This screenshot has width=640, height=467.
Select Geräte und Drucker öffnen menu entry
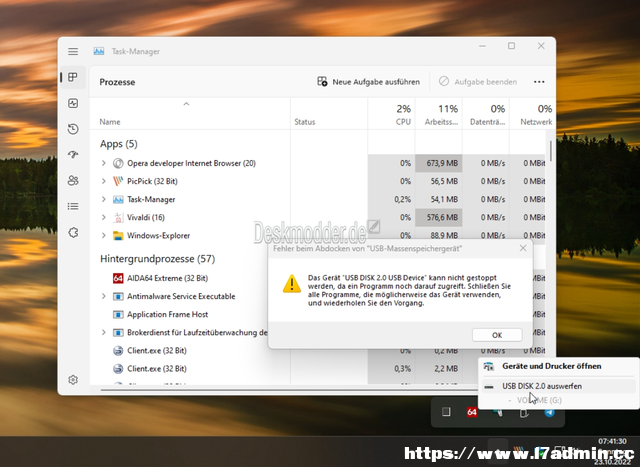[x=558, y=366]
